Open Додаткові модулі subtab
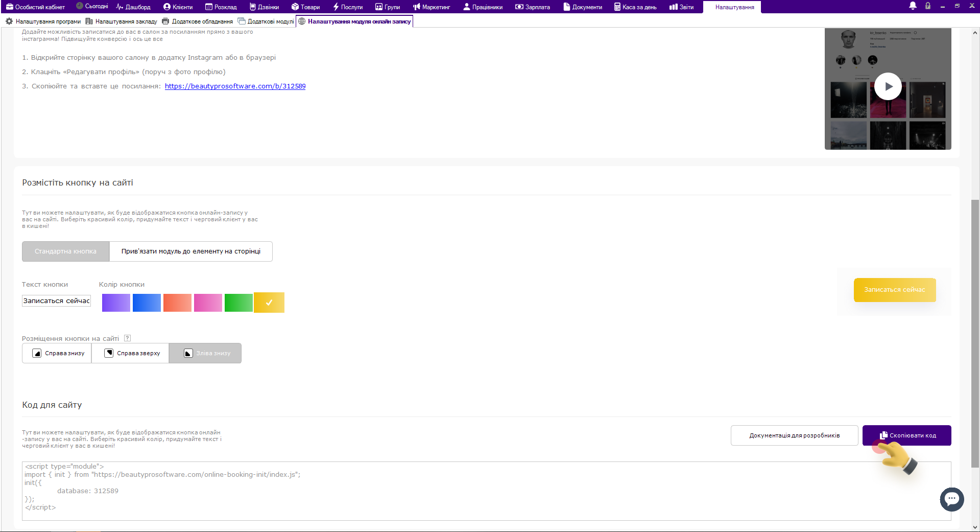The image size is (980, 532). tap(266, 21)
